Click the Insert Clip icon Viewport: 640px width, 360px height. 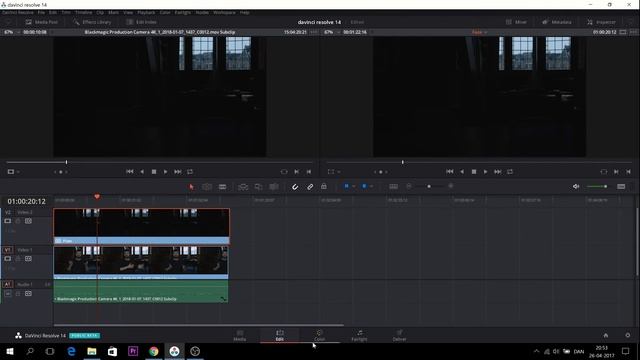click(243, 187)
